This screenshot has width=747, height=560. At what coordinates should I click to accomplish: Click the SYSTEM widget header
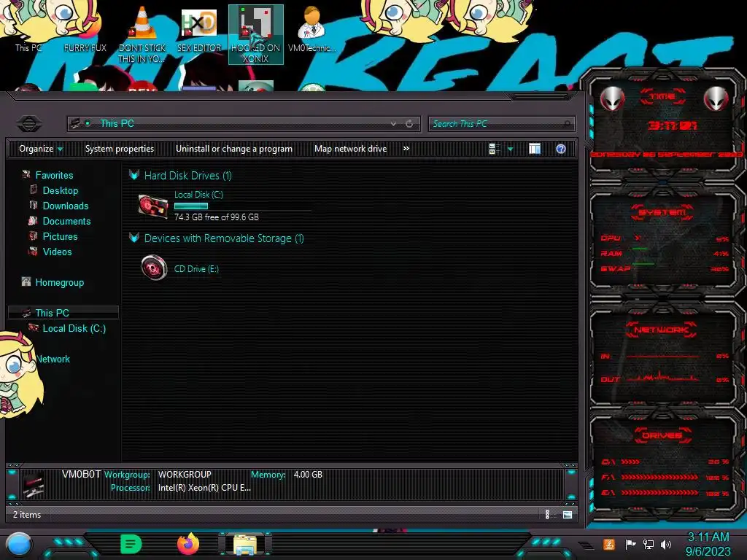662,212
